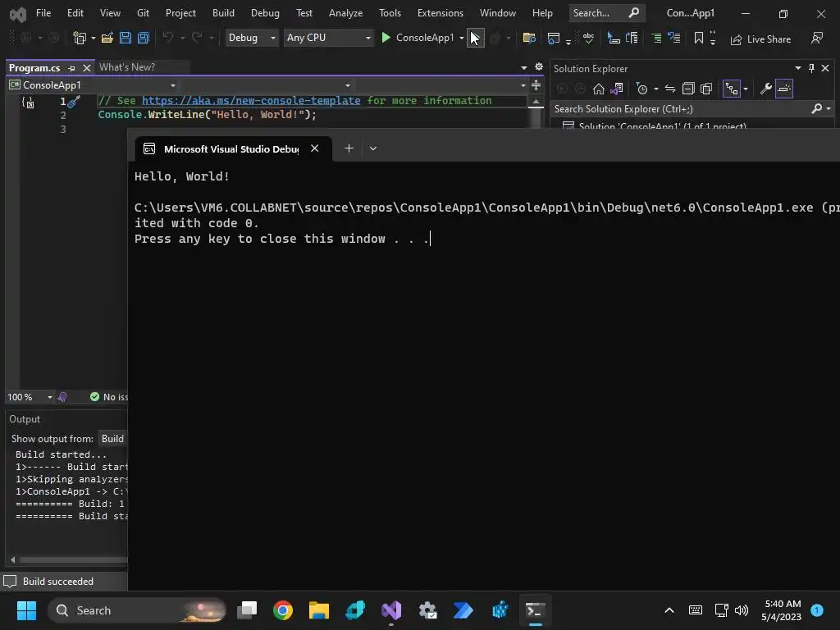The image size is (840, 630).
Task: Click the Visual Studio taskbar icon
Action: (x=391, y=610)
